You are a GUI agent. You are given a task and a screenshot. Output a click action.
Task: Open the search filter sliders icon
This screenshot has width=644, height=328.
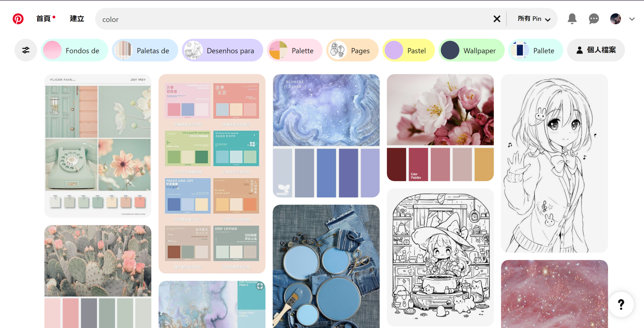(x=26, y=50)
